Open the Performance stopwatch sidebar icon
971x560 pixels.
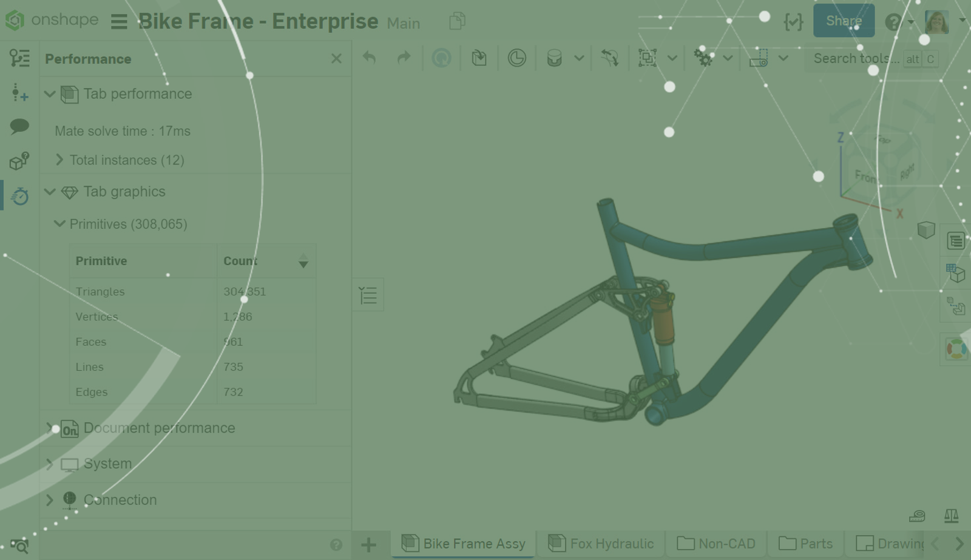(19, 196)
